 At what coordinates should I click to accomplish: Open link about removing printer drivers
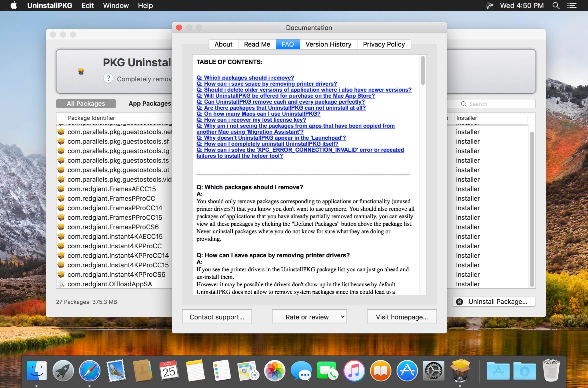[266, 84]
